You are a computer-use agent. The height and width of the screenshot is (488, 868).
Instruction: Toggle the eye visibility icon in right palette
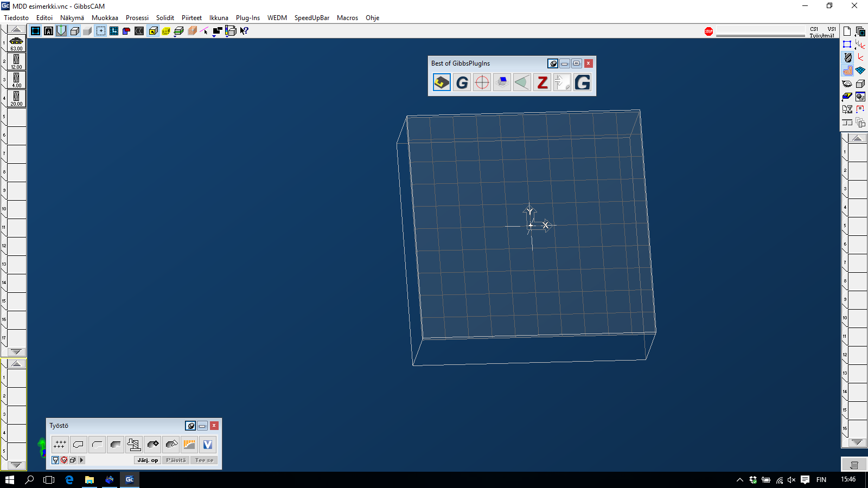tap(847, 84)
